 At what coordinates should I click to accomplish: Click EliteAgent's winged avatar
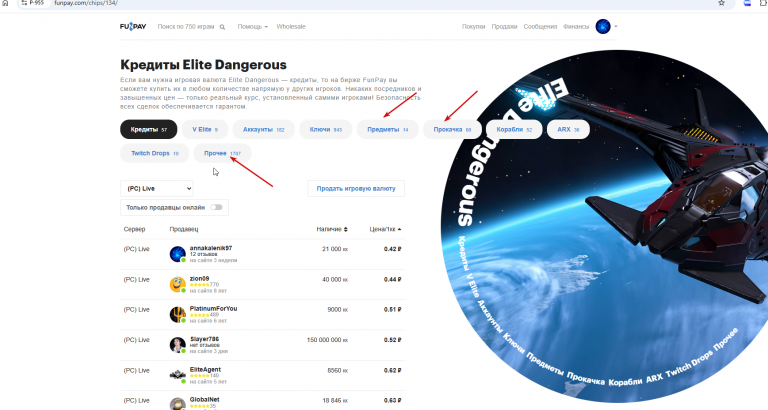177,375
